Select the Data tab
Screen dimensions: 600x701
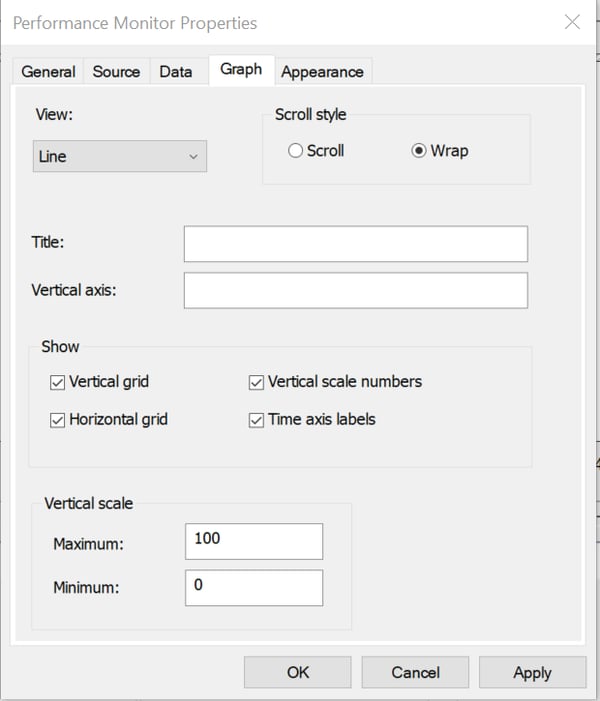176,72
